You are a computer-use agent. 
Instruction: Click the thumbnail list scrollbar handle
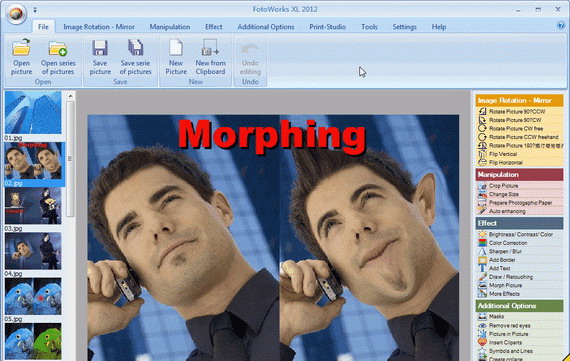click(x=70, y=159)
